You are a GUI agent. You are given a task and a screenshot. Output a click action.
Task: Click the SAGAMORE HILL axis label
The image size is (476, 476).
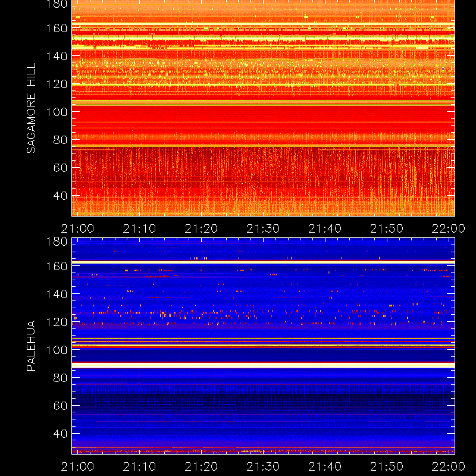[32, 108]
